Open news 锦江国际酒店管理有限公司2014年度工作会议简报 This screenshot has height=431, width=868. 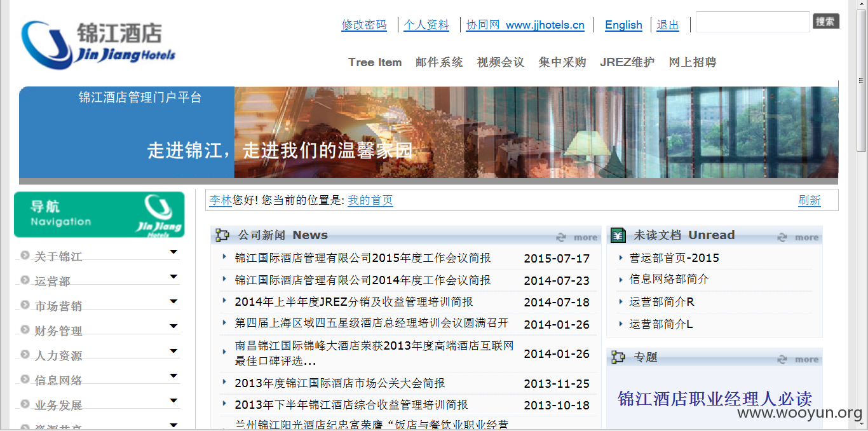click(x=363, y=280)
